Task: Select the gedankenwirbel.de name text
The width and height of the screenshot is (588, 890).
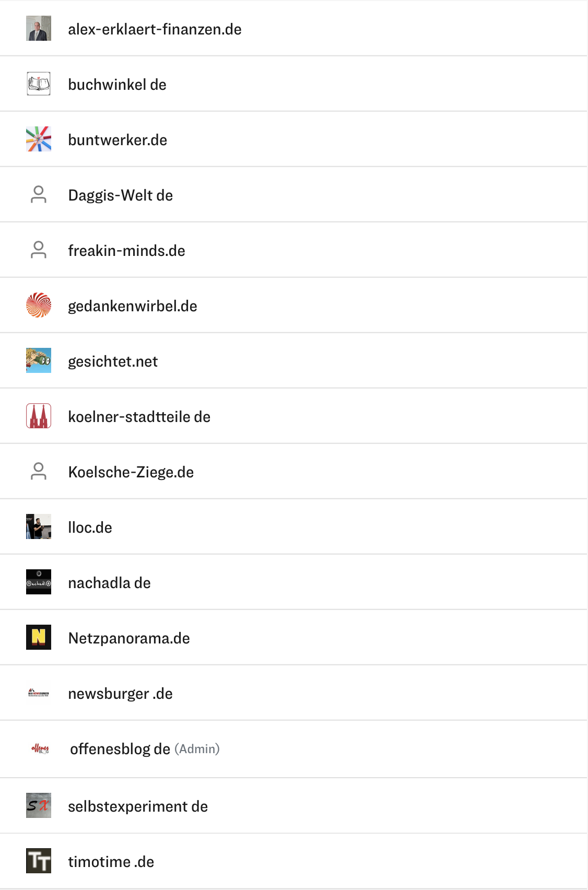Action: pos(133,306)
